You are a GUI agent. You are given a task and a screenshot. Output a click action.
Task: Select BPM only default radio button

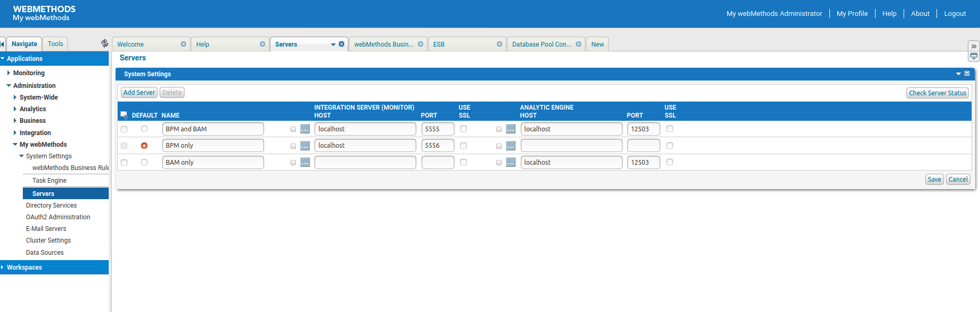coord(144,146)
